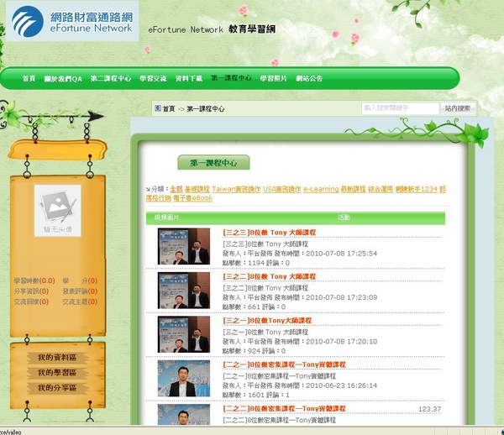Open video thumbnail for [三之二]8位數 Tony 大師課程

[184, 291]
